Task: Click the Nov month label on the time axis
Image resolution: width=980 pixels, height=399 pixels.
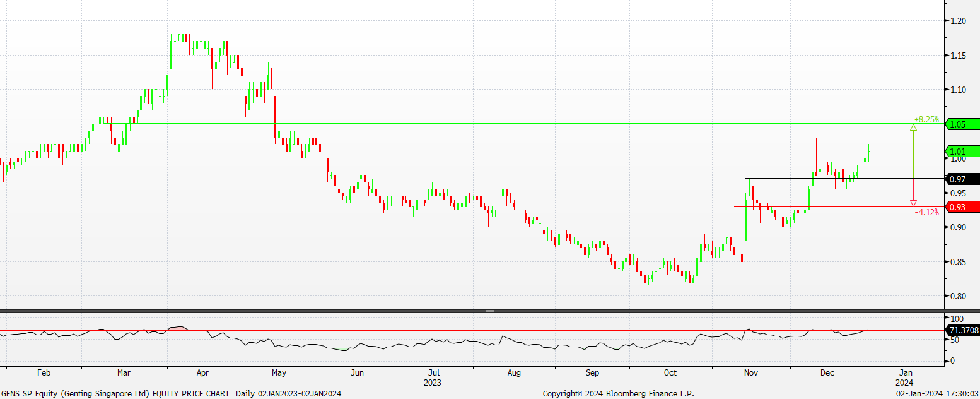Action: point(750,372)
